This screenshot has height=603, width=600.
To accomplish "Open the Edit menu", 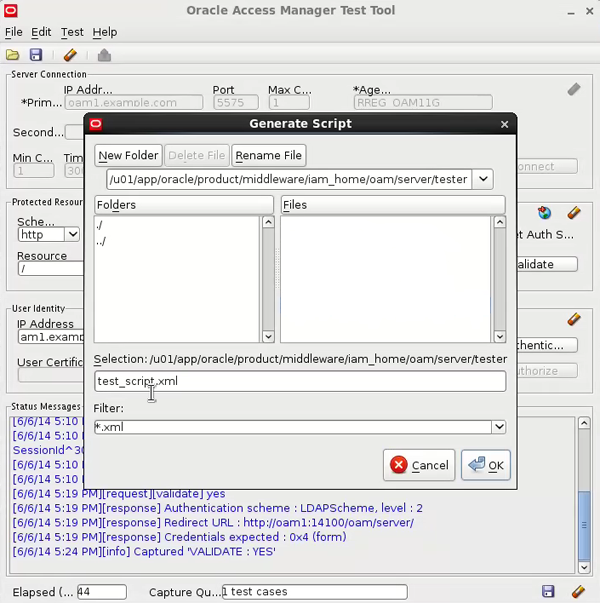I will click(x=41, y=32).
